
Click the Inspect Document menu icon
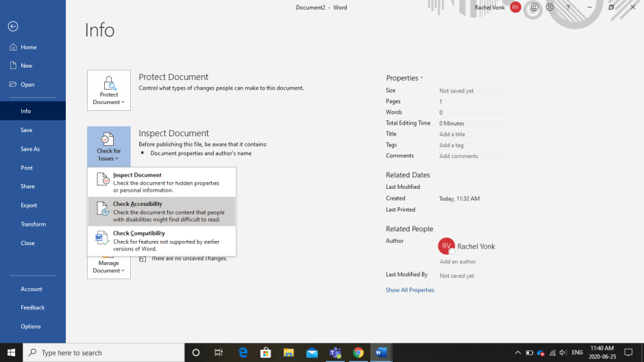(x=102, y=179)
